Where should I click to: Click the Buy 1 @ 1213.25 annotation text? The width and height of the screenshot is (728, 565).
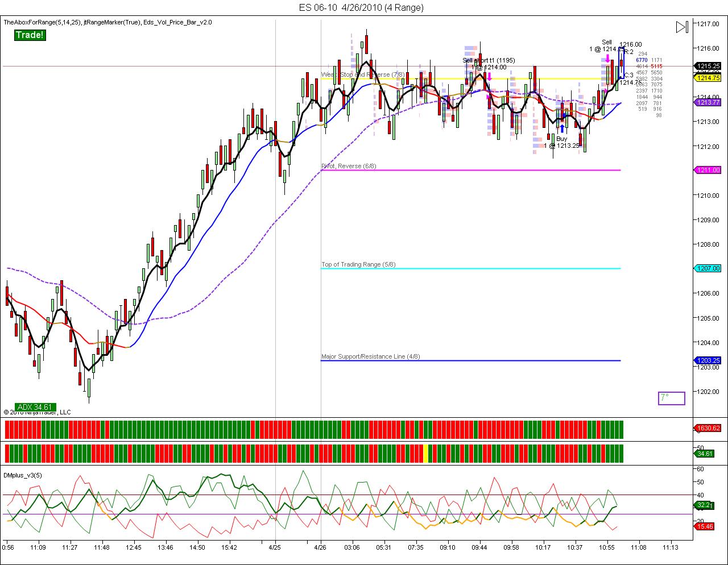coord(562,142)
